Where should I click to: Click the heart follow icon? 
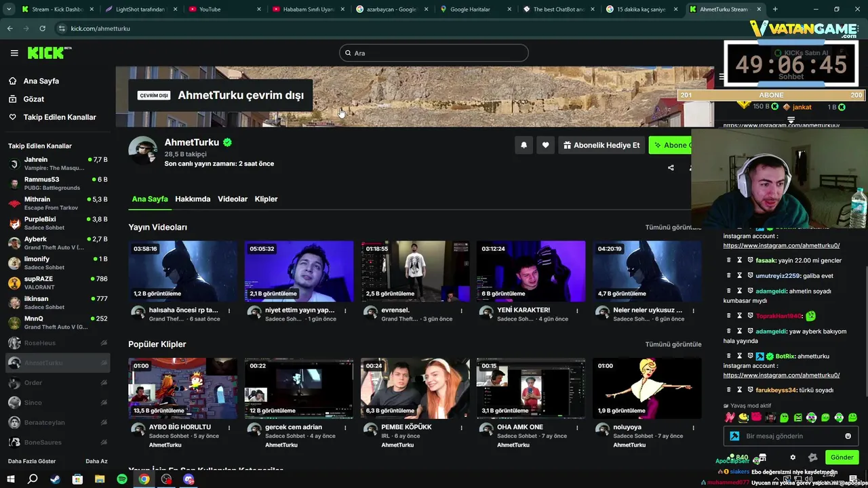(545, 145)
